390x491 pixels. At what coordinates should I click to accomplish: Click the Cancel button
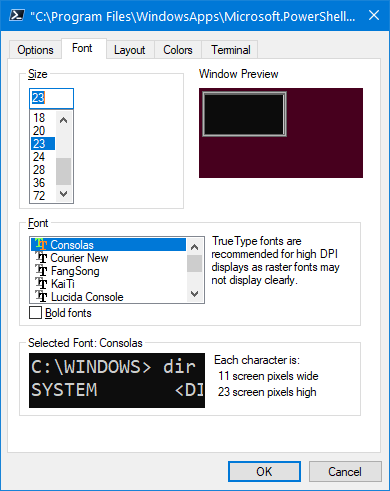coord(345,472)
